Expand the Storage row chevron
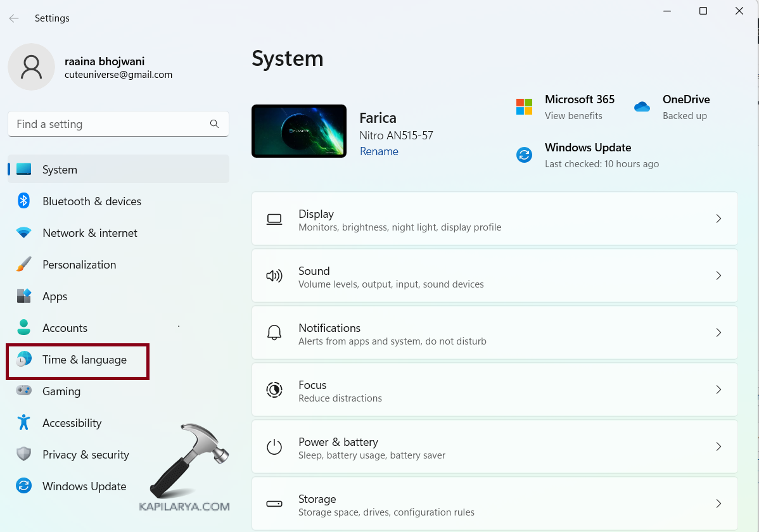The height and width of the screenshot is (532, 759). click(718, 503)
